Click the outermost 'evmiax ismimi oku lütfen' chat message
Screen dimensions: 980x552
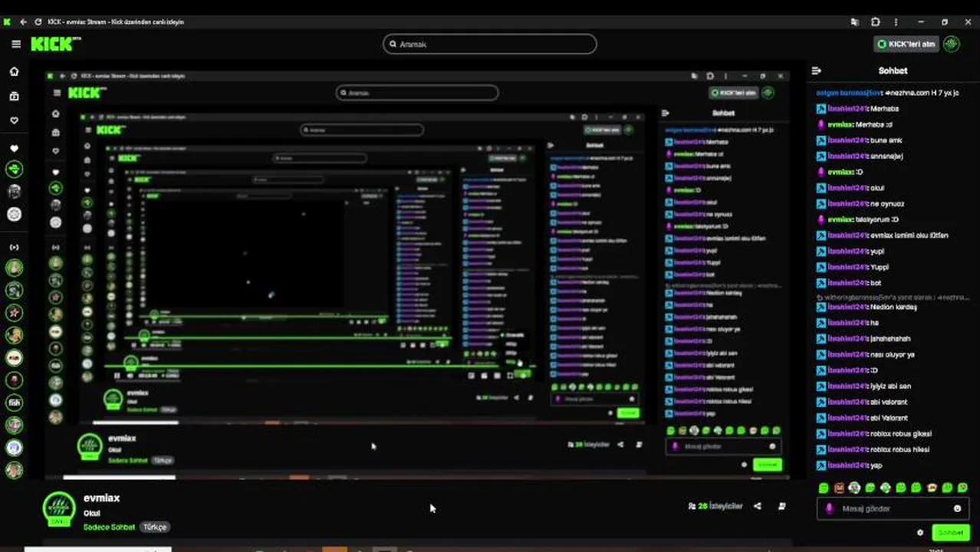coord(883,235)
